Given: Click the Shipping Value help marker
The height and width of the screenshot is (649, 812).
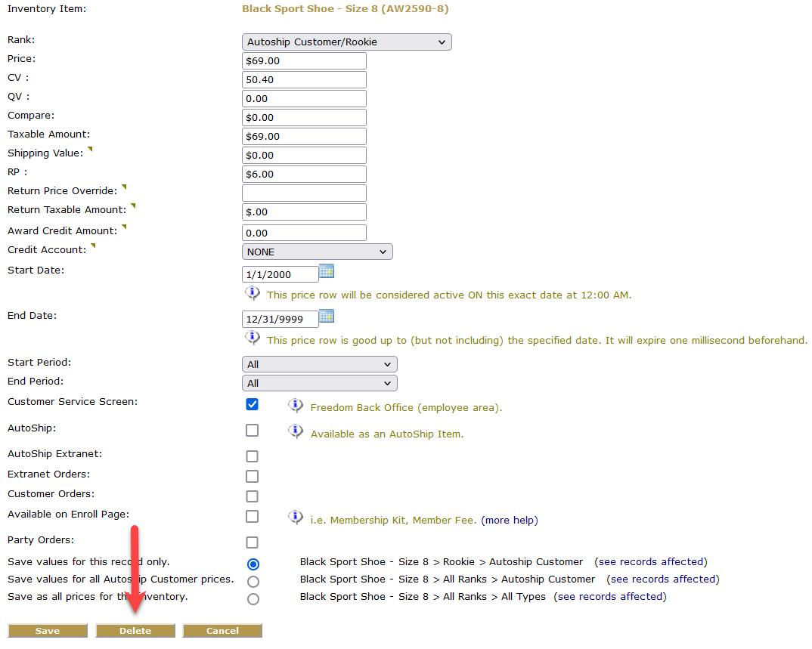Looking at the screenshot, I should click(x=90, y=150).
